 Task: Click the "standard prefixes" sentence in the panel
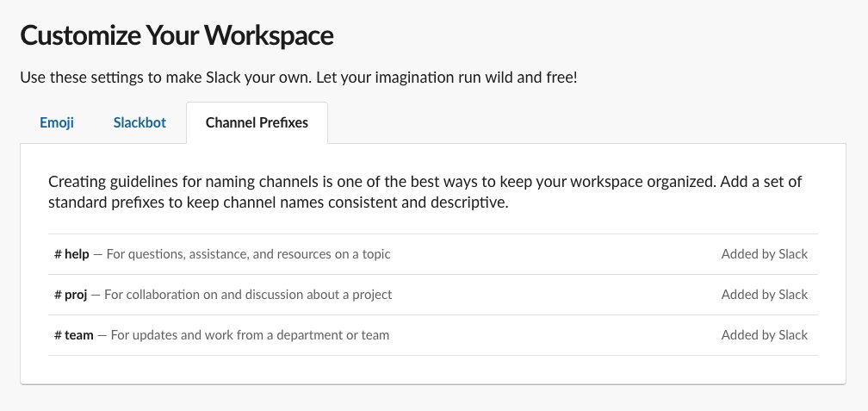[x=279, y=205]
